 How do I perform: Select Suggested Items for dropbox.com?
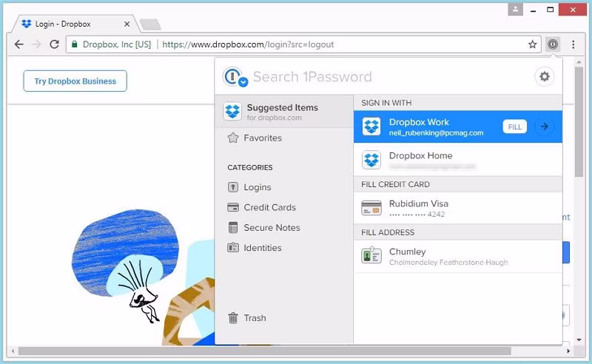pyautogui.click(x=284, y=112)
